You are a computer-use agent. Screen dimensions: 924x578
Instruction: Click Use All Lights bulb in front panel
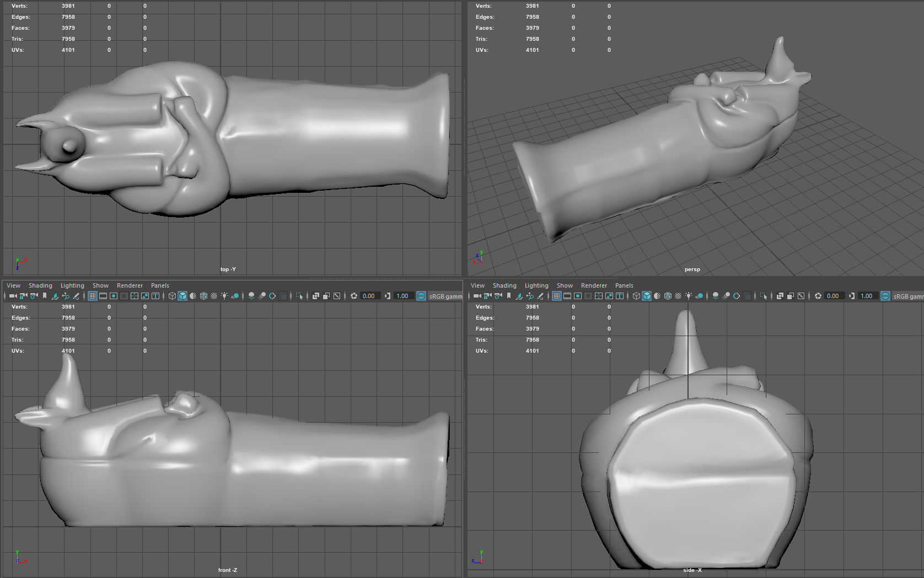coord(224,296)
